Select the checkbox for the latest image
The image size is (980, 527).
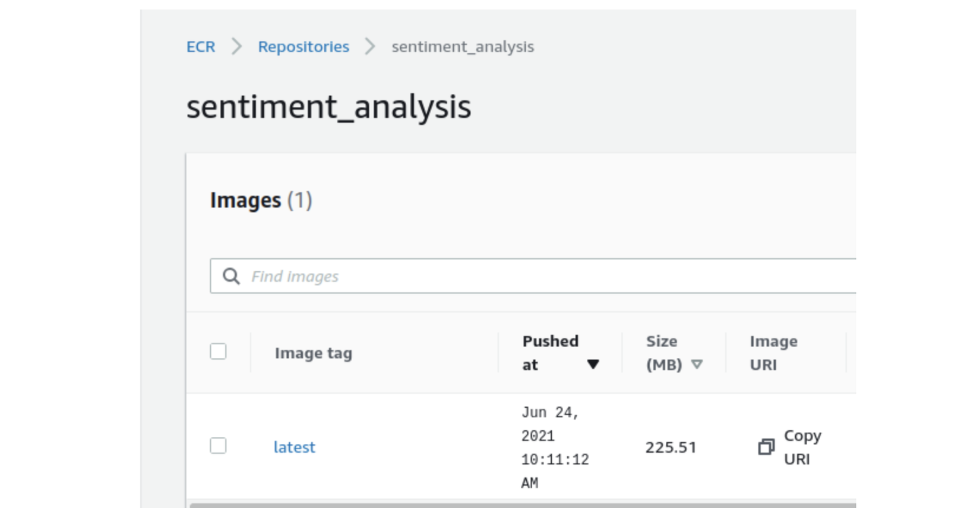(218, 446)
